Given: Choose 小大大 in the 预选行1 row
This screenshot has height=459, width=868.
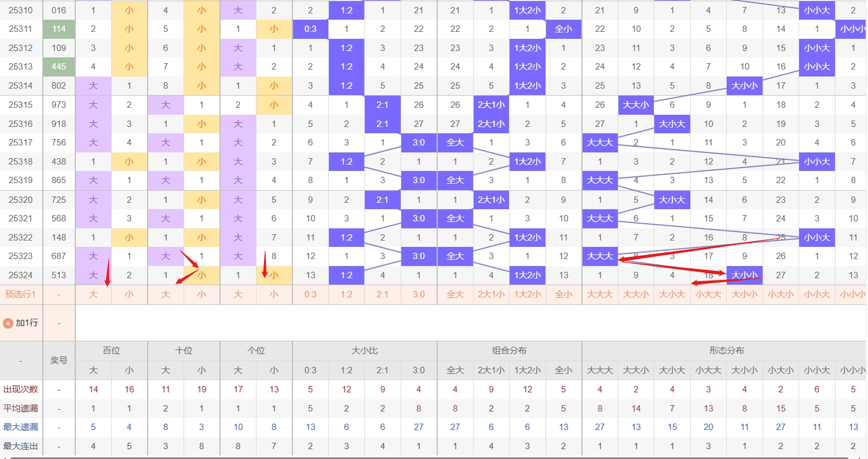Looking at the screenshot, I should [x=708, y=294].
